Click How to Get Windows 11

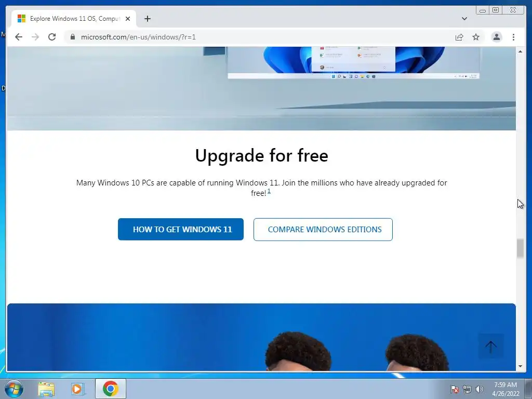180,229
